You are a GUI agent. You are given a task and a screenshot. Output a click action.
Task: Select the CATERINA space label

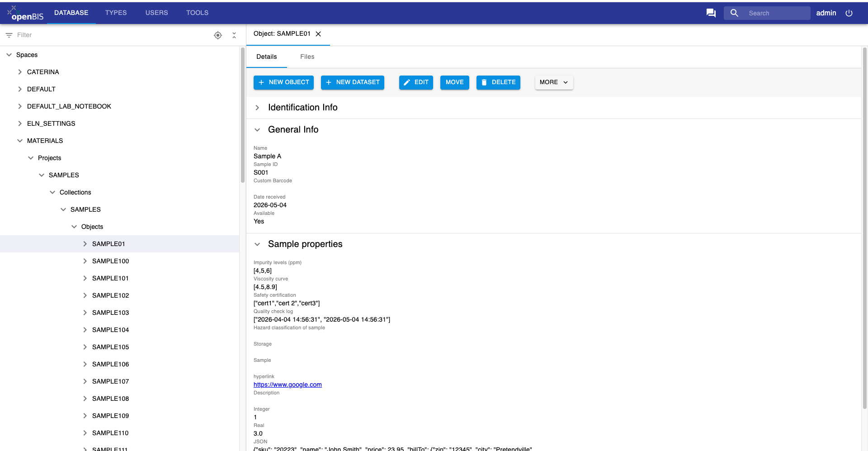(43, 72)
